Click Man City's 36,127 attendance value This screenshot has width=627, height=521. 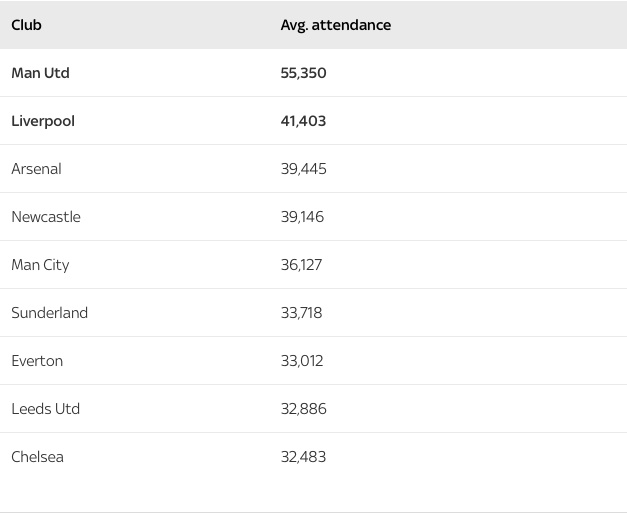[x=301, y=265]
